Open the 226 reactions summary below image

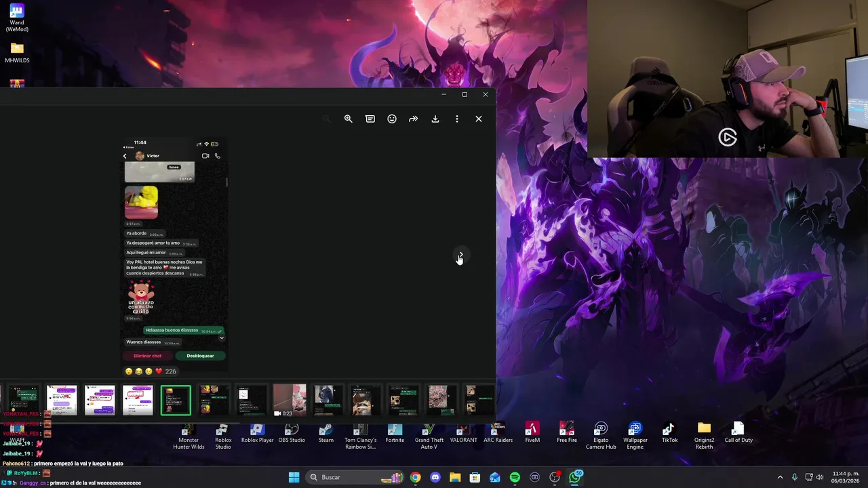tap(151, 371)
